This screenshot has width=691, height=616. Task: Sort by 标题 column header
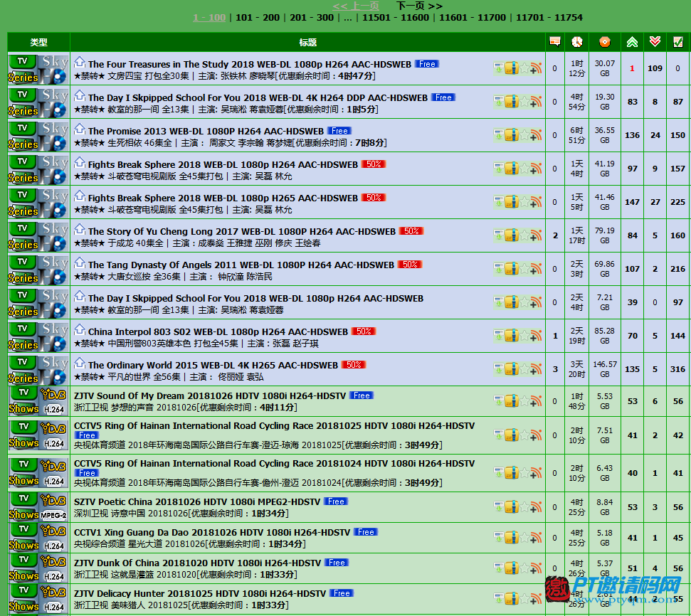click(x=307, y=42)
